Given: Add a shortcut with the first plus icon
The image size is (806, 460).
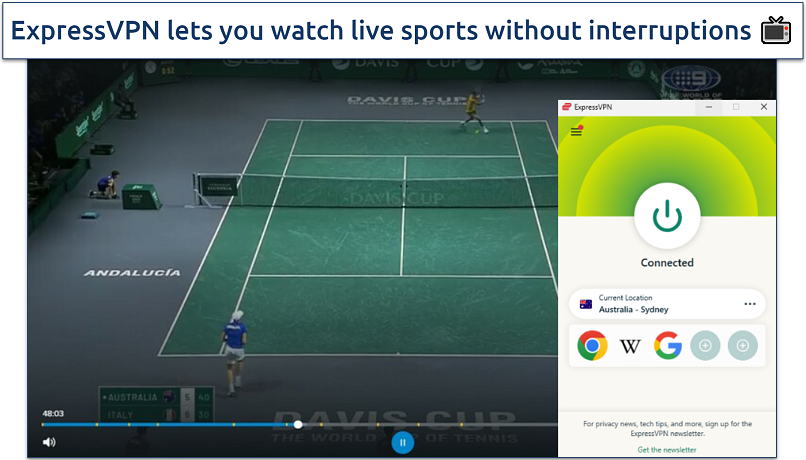Looking at the screenshot, I should coord(705,345).
